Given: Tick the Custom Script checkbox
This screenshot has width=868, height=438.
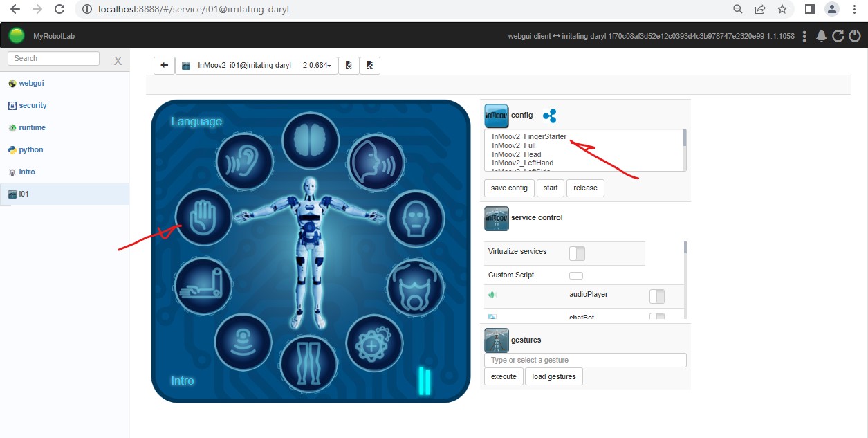Looking at the screenshot, I should [575, 275].
